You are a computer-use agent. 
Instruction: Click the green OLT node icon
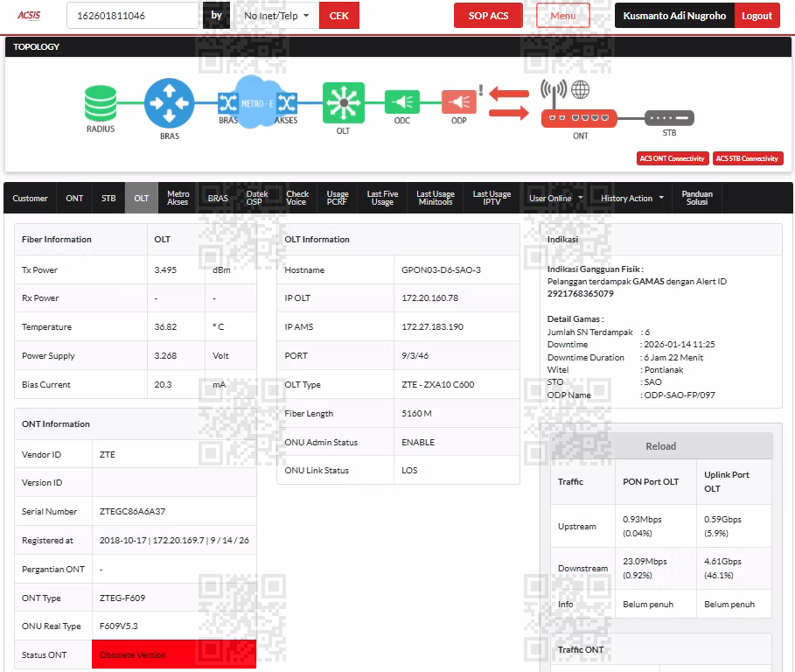343,103
